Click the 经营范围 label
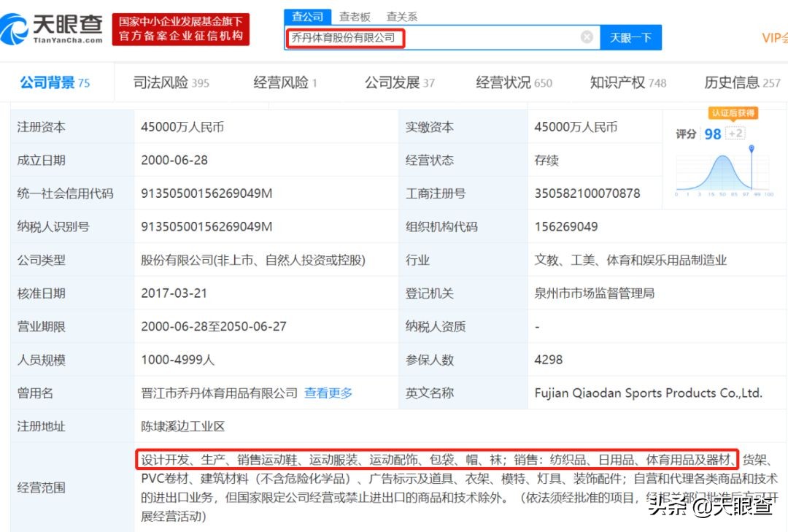The width and height of the screenshot is (788, 532). click(41, 487)
